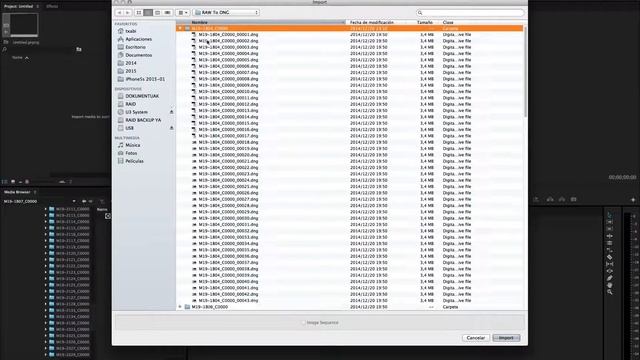Viewport: 640px width, 360px height.
Task: Go back using the dialog's back arrow
Action: pos(119,13)
